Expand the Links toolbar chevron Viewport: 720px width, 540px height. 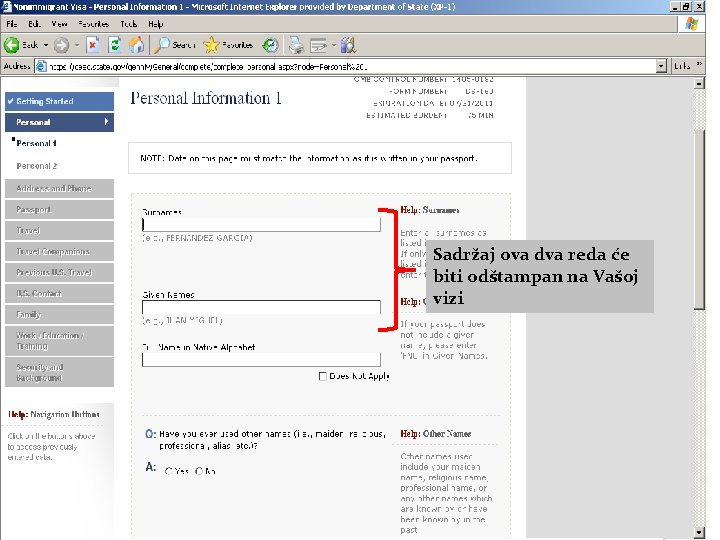(699, 64)
